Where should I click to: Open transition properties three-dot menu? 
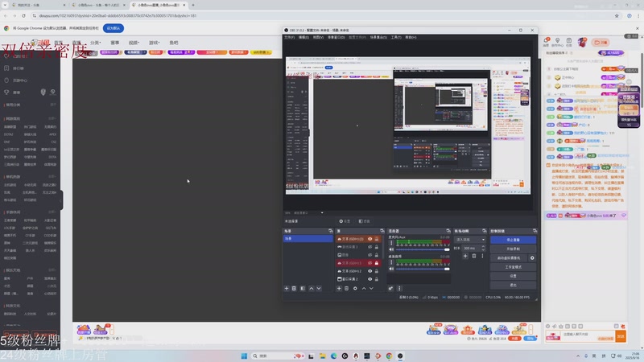point(482,256)
